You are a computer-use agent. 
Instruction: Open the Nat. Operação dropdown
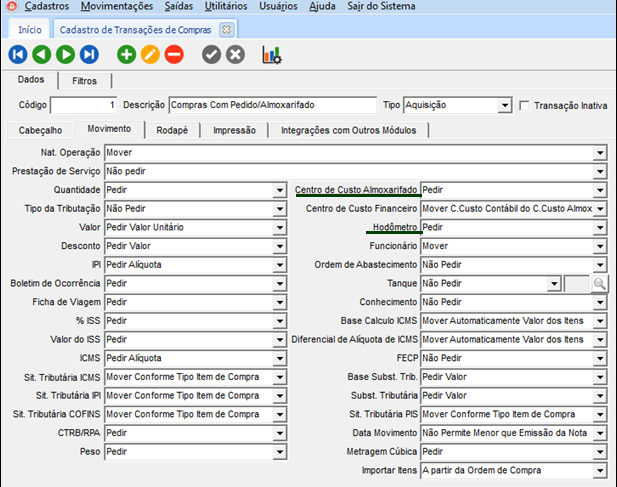click(x=600, y=152)
